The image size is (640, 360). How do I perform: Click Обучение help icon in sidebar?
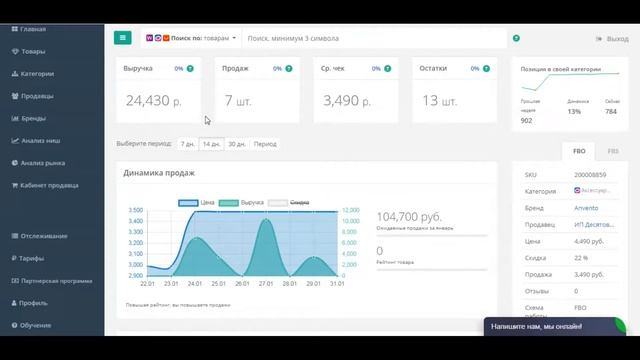click(14, 325)
